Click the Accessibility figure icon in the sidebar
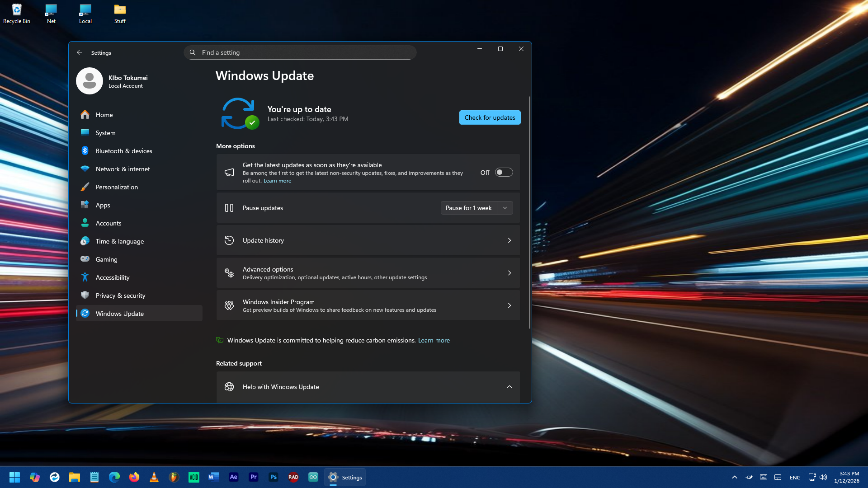 point(85,277)
